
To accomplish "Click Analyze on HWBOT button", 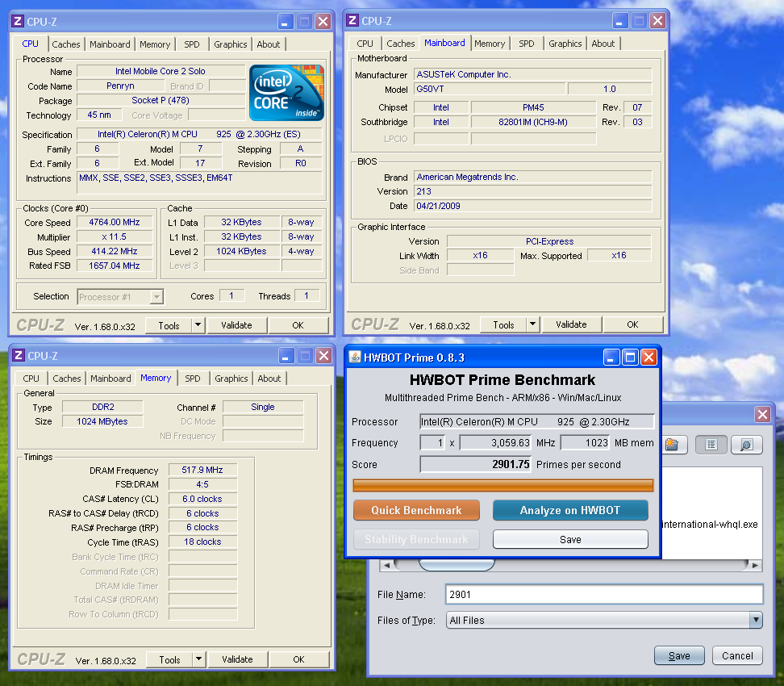I will (570, 510).
